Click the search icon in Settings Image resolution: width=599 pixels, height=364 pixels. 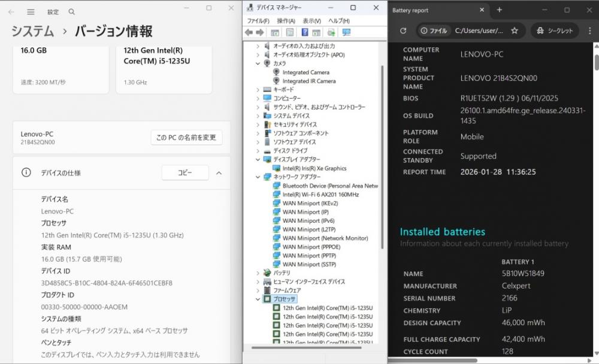click(x=72, y=12)
